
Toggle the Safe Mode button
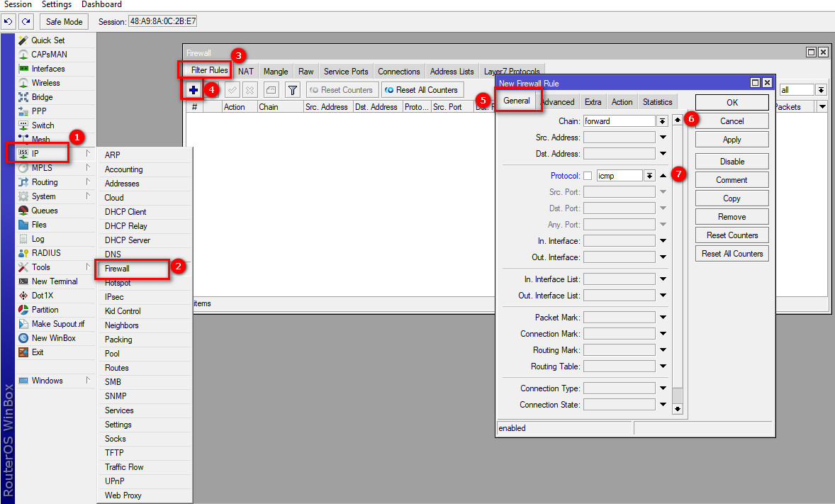pos(64,21)
